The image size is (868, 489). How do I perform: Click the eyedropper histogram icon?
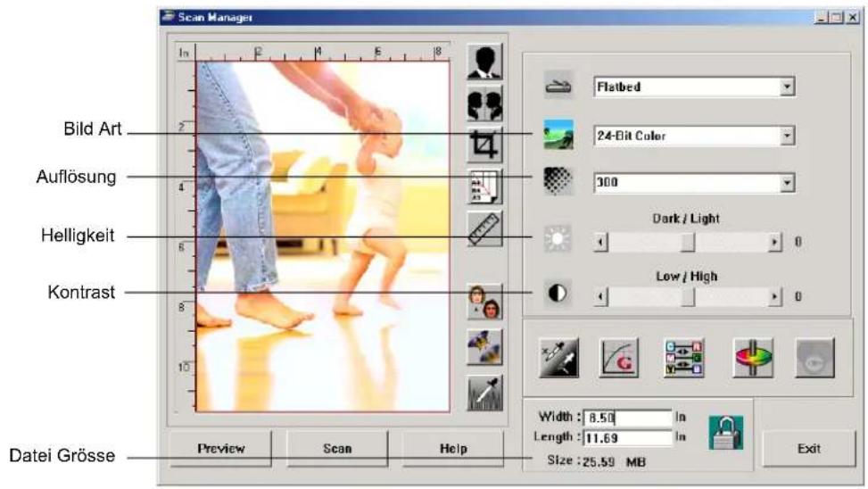point(485,393)
